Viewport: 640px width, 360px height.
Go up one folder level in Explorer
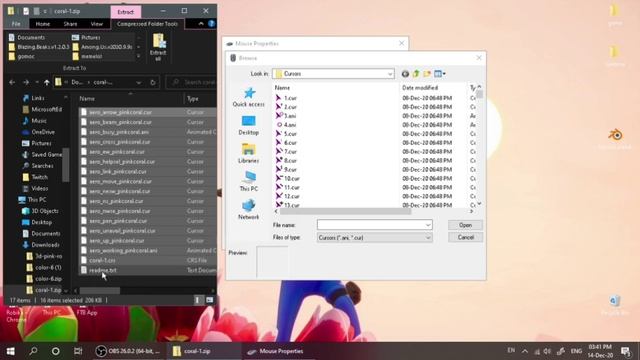point(47,82)
